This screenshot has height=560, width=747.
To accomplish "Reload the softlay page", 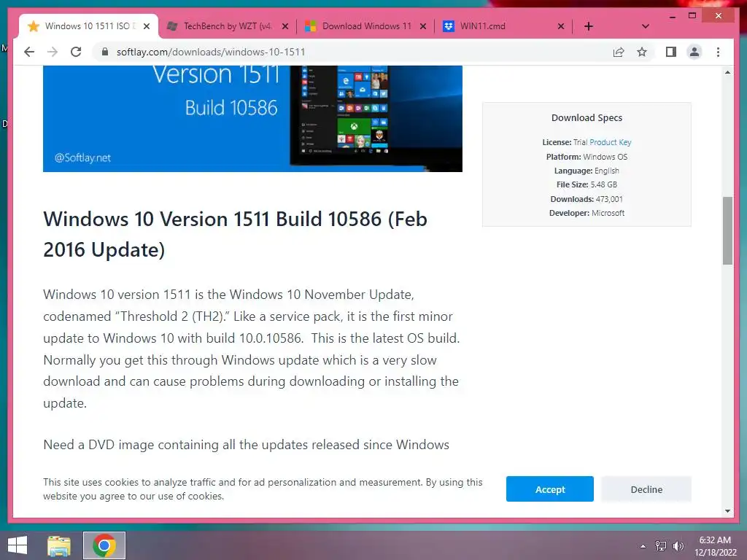I will (x=76, y=52).
